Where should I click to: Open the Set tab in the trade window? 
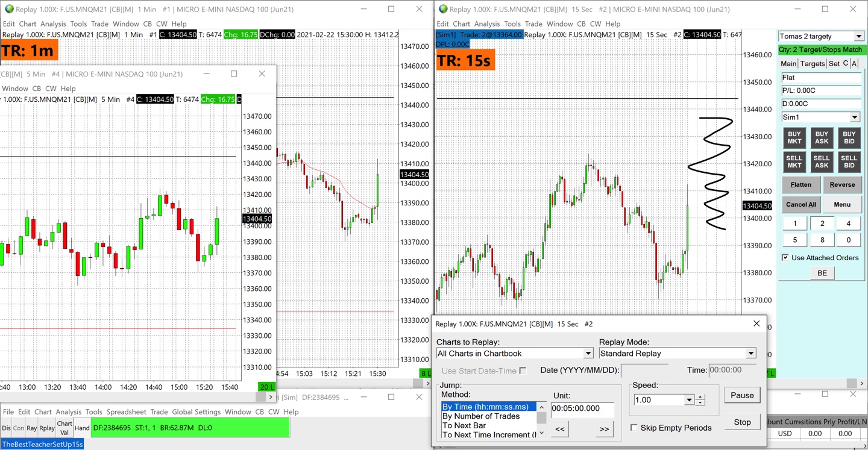tap(834, 63)
